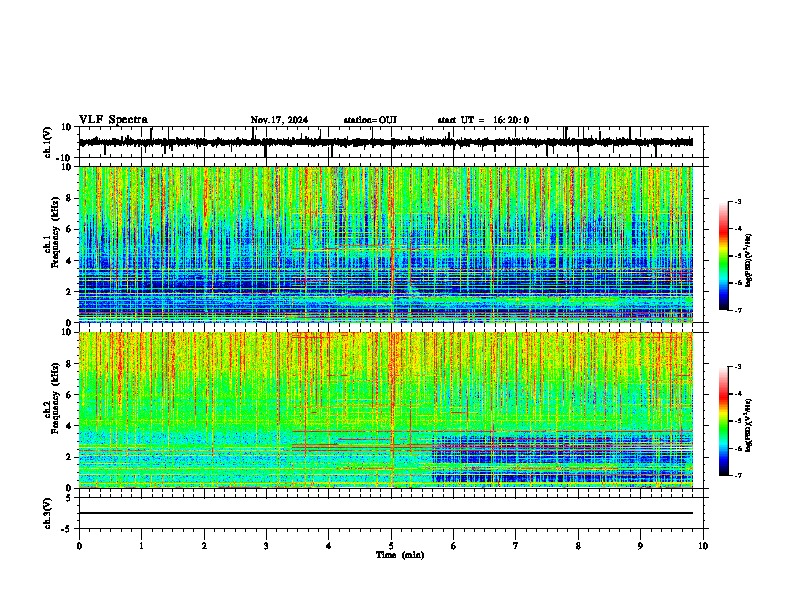This screenshot has width=792, height=612.
Task: Select the date label "Nov.17, 2024"
Action: [279, 120]
